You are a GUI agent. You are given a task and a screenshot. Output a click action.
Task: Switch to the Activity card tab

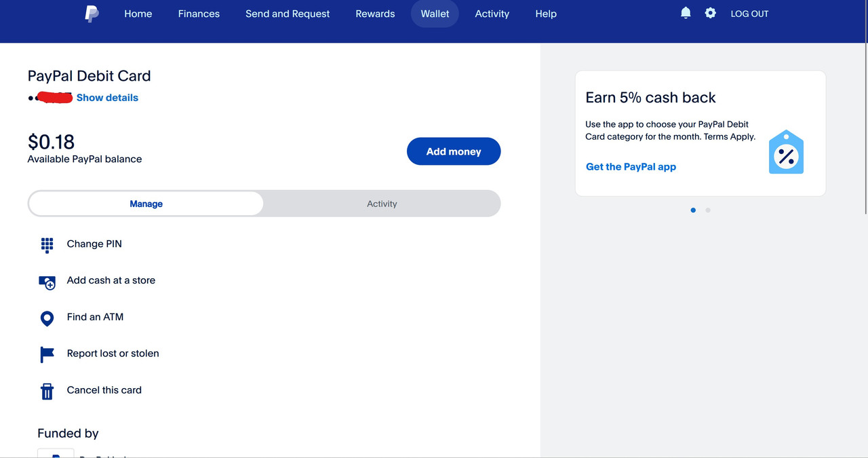pyautogui.click(x=382, y=204)
